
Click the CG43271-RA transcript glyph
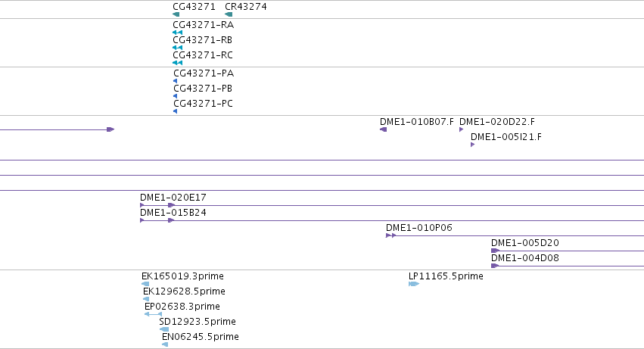tap(177, 33)
